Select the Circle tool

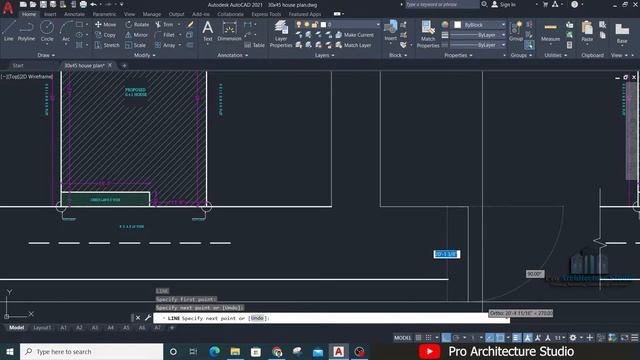(47, 31)
